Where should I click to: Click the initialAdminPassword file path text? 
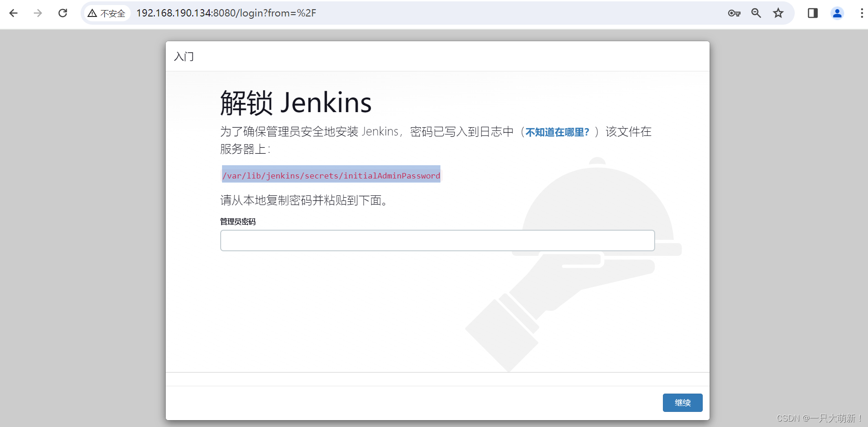click(331, 175)
